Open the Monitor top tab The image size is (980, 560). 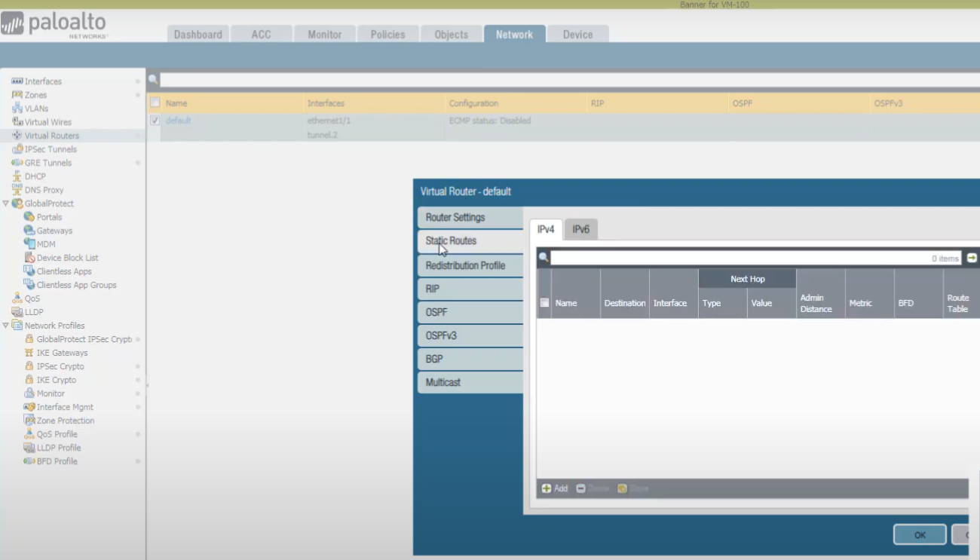point(324,35)
